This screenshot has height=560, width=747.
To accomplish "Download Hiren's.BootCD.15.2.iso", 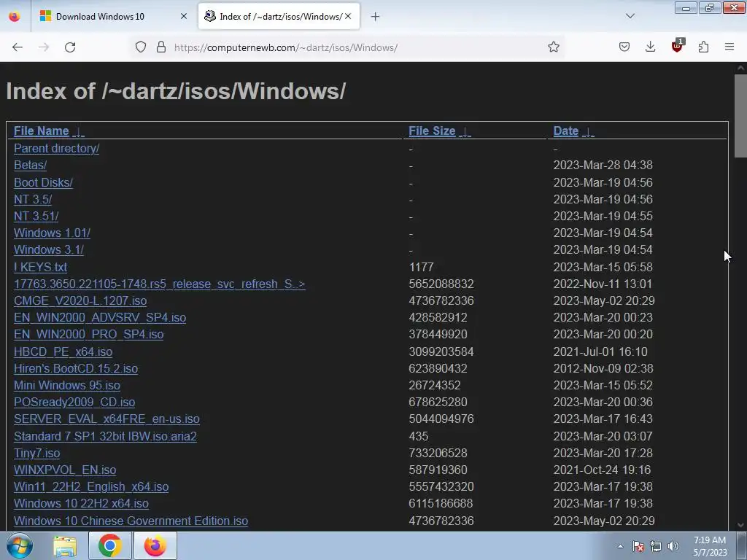I will pos(76,368).
